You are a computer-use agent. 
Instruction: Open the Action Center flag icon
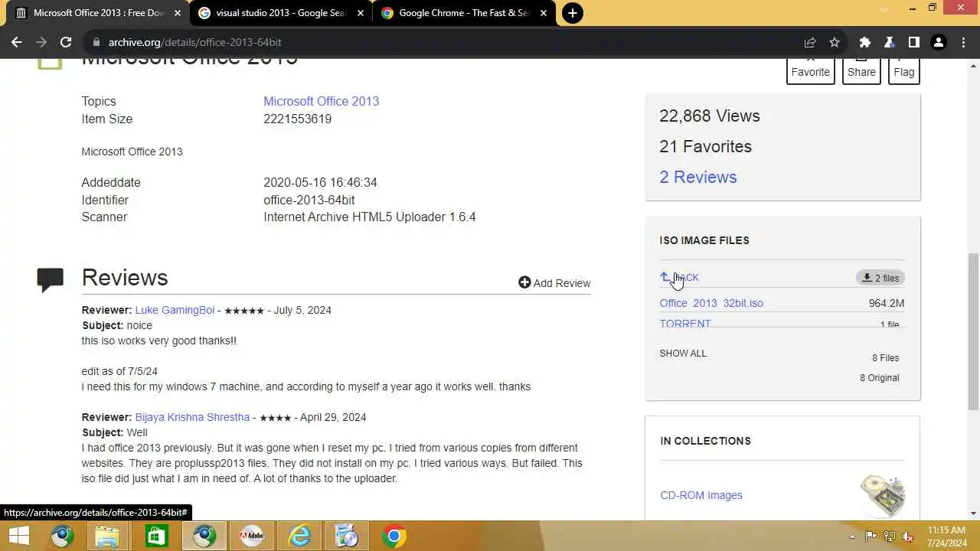pyautogui.click(x=871, y=536)
